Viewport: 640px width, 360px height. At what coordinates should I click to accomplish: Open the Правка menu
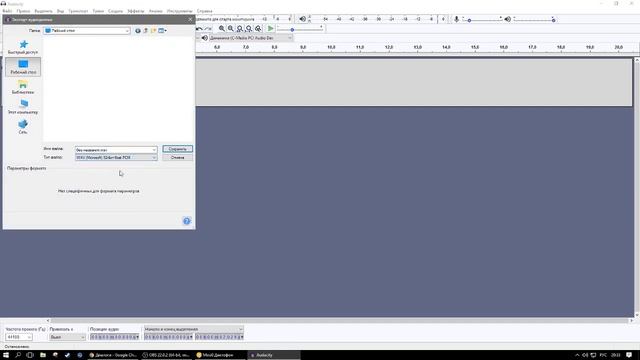(x=23, y=11)
